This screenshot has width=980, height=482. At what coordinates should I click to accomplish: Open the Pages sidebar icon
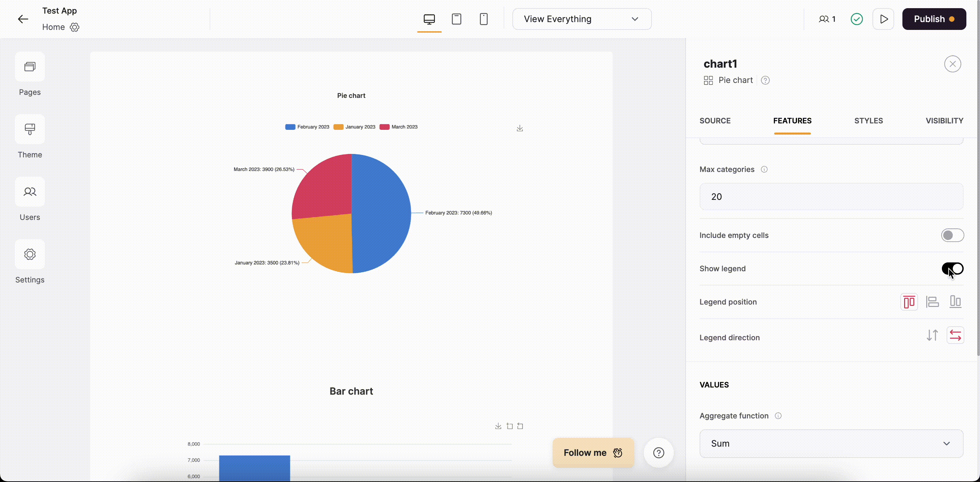(30, 67)
